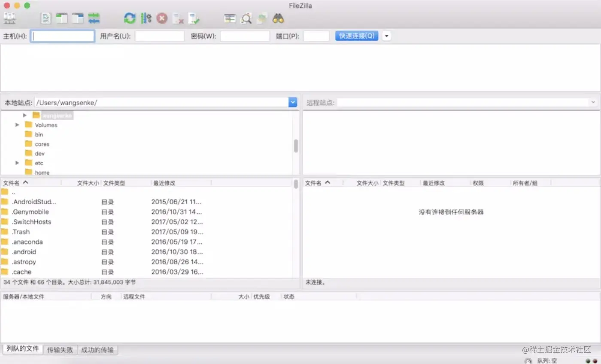Click the 密码(W) password field

(245, 36)
